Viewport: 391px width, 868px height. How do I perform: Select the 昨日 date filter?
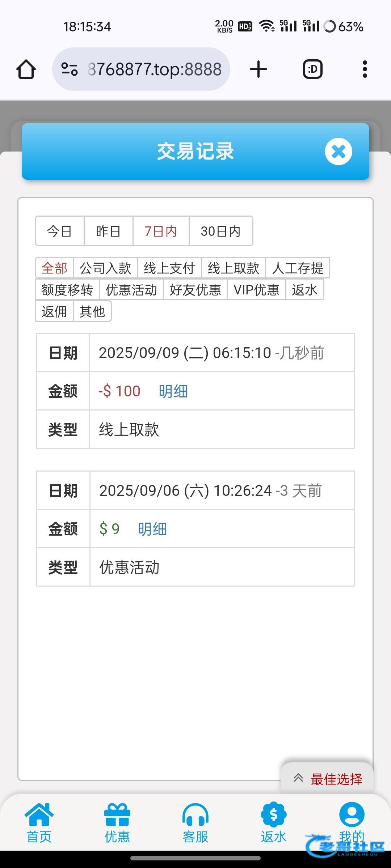108,231
